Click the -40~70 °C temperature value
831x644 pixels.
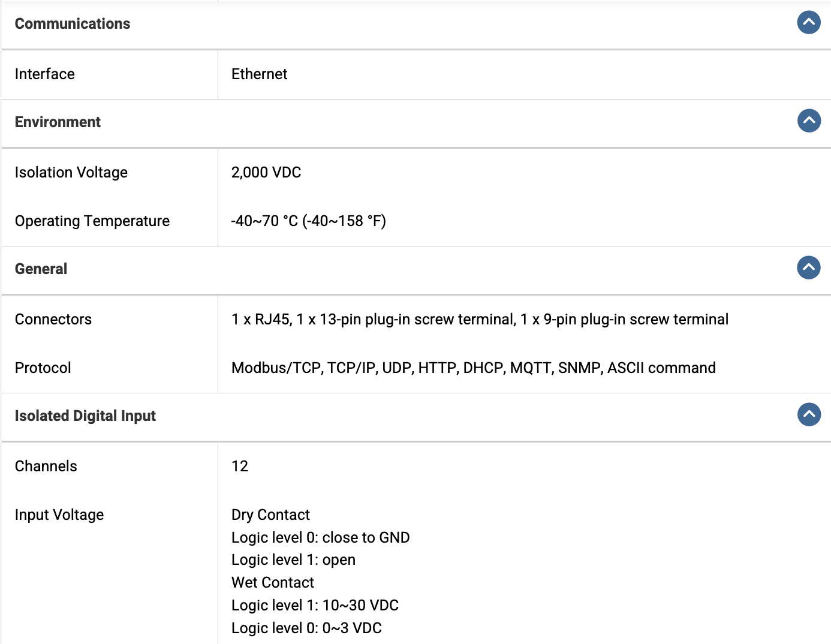[309, 221]
